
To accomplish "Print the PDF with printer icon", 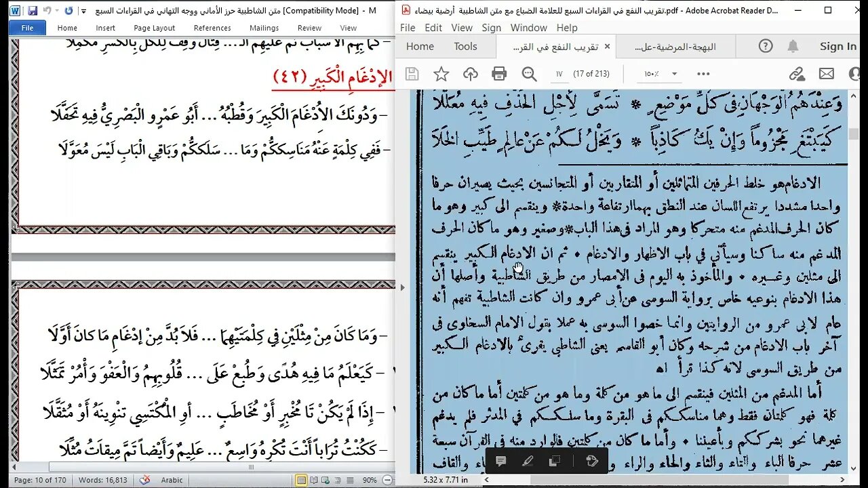I will pos(500,74).
